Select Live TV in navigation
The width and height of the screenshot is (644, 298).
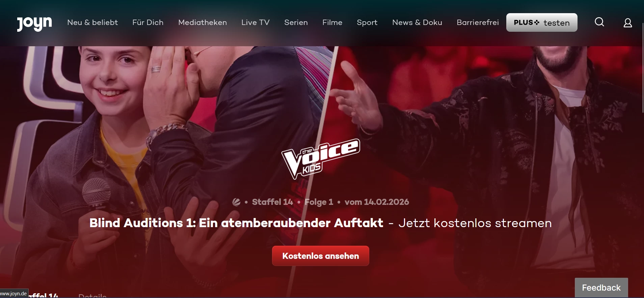click(256, 22)
